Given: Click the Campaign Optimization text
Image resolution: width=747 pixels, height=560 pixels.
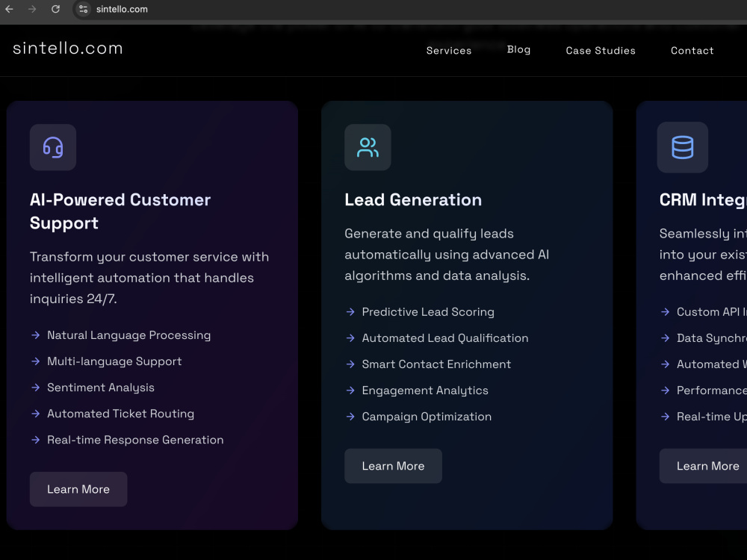Looking at the screenshot, I should click(x=427, y=417).
